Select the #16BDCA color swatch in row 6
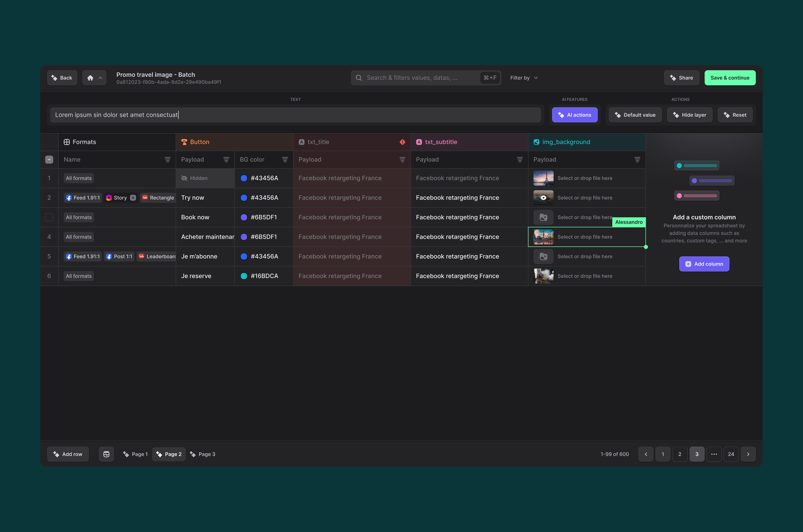 coord(244,276)
